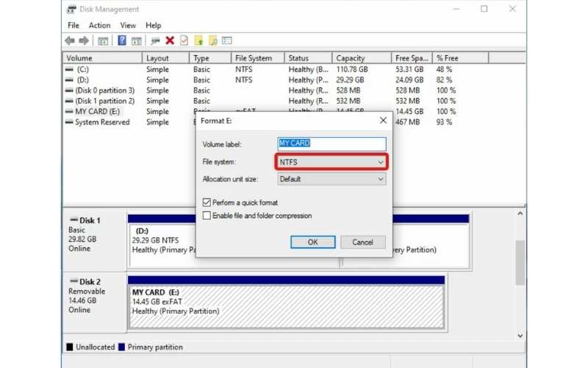Click the drive icon next to System Reserved
588x368 pixels.
click(x=69, y=121)
